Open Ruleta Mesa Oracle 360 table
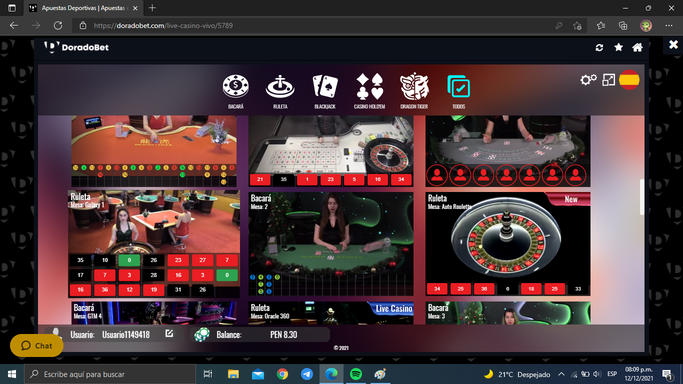This screenshot has height=384, width=683. click(331, 313)
